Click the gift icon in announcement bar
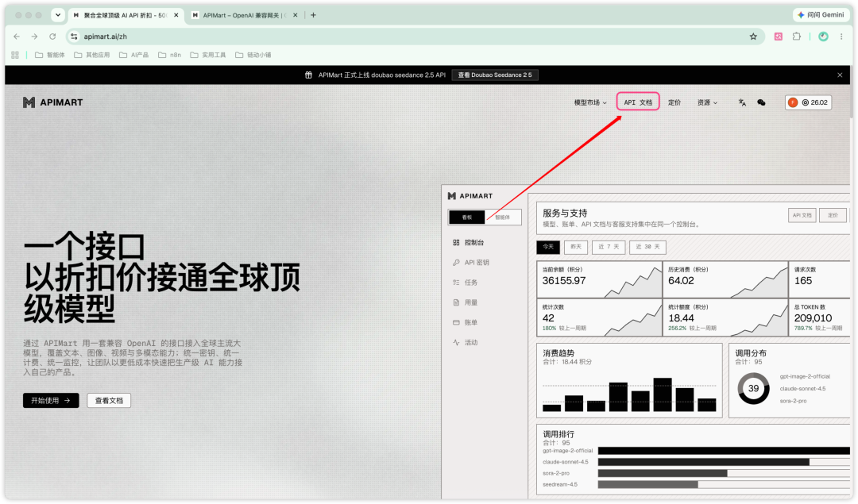Image resolution: width=858 pixels, height=504 pixels. pos(308,75)
